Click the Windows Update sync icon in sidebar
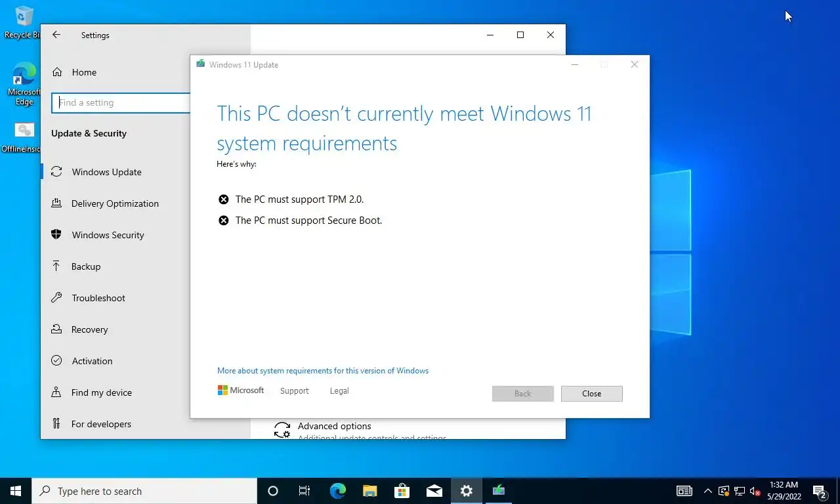 pos(57,172)
